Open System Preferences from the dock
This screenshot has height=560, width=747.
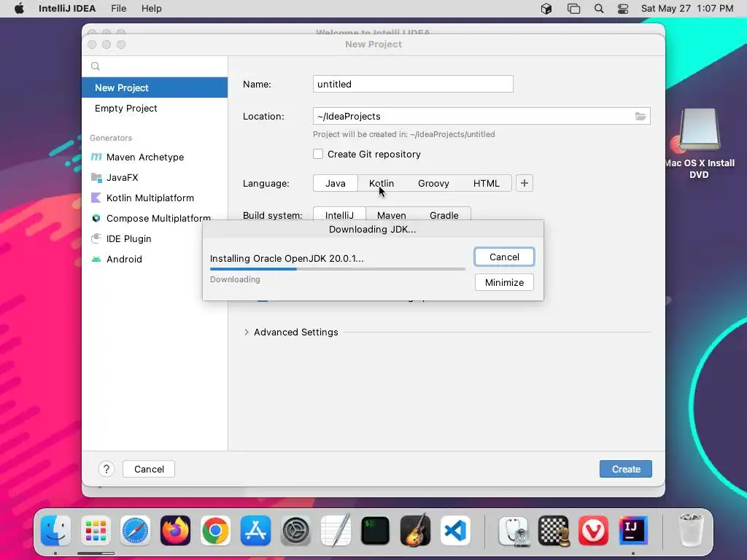click(295, 531)
